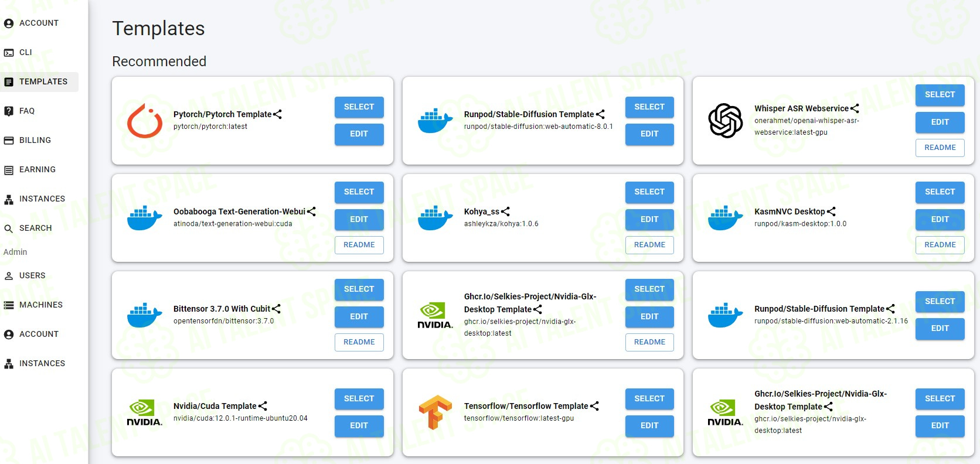Open README for Bittensor 3.7.0 With Cubit
The image size is (980, 464).
[x=359, y=342]
